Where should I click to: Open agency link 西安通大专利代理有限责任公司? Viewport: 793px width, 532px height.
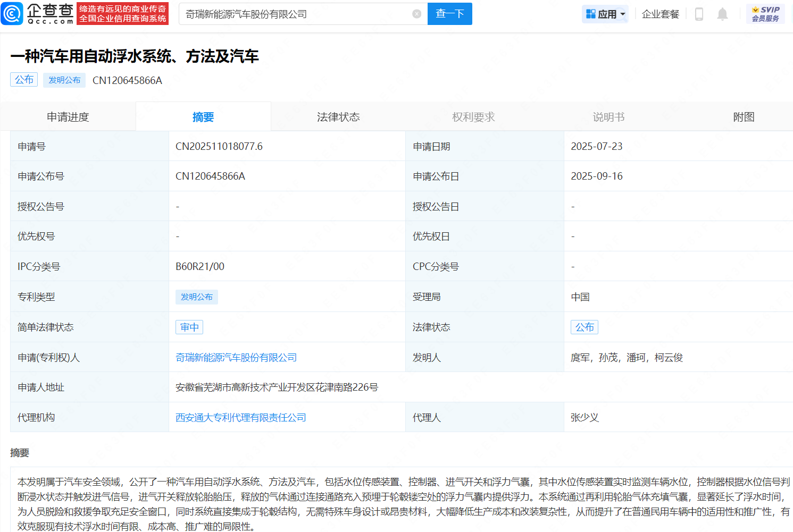241,418
